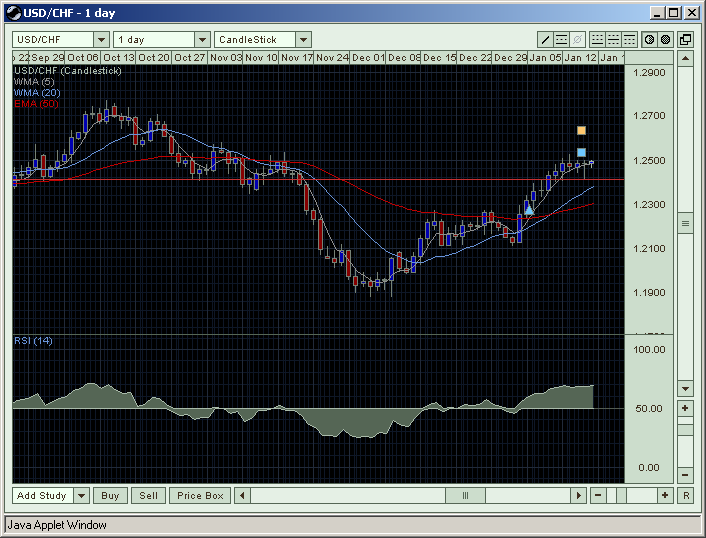Toggle the second dashed line style button
This screenshot has width=706, height=538.
[x=613, y=40]
